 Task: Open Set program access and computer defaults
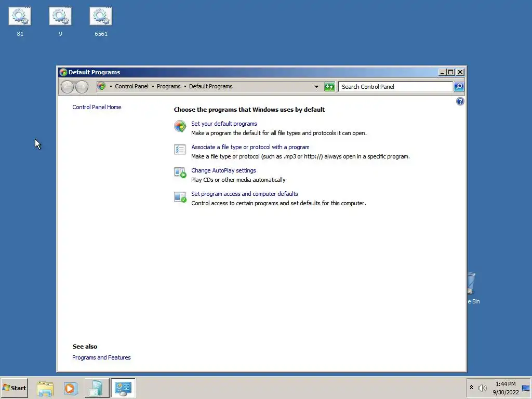click(x=244, y=194)
